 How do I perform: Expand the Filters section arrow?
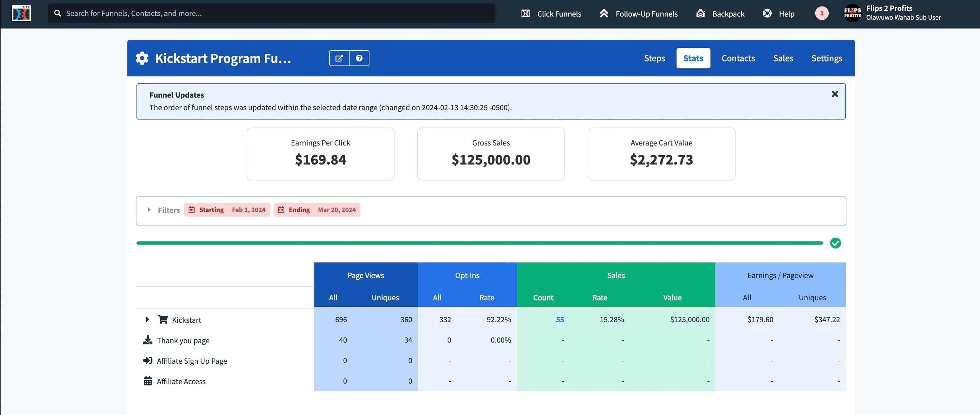coord(149,210)
